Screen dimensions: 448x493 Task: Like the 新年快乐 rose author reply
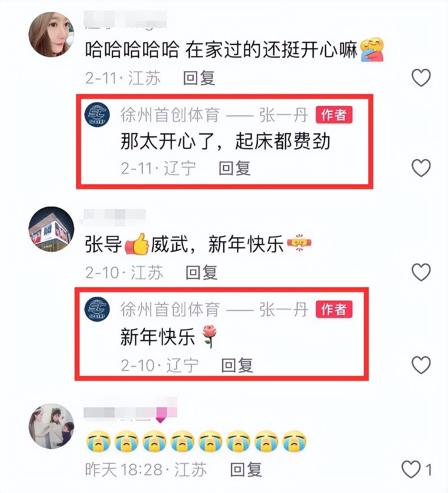[421, 365]
